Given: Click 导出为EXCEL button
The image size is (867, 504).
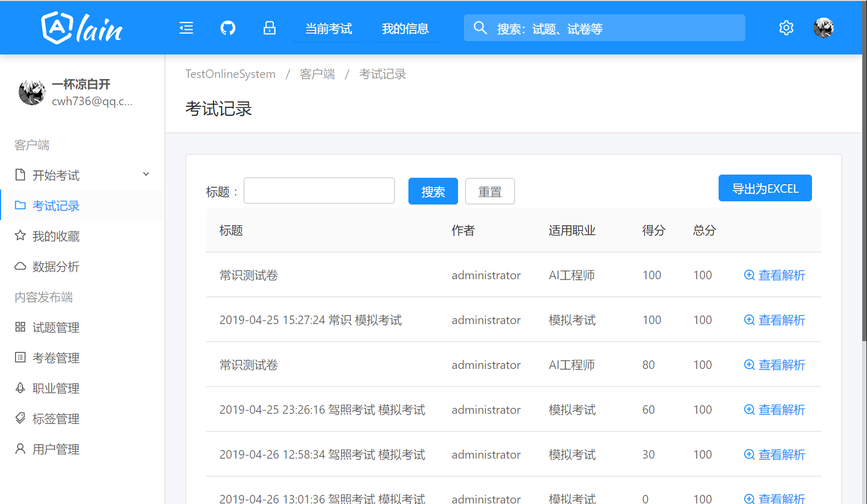Looking at the screenshot, I should [x=765, y=188].
